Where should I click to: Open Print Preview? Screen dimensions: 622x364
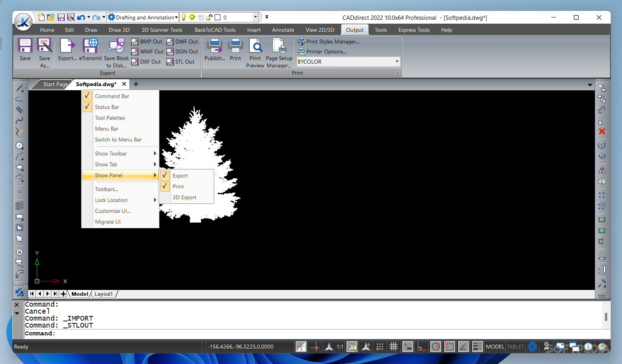pos(255,53)
